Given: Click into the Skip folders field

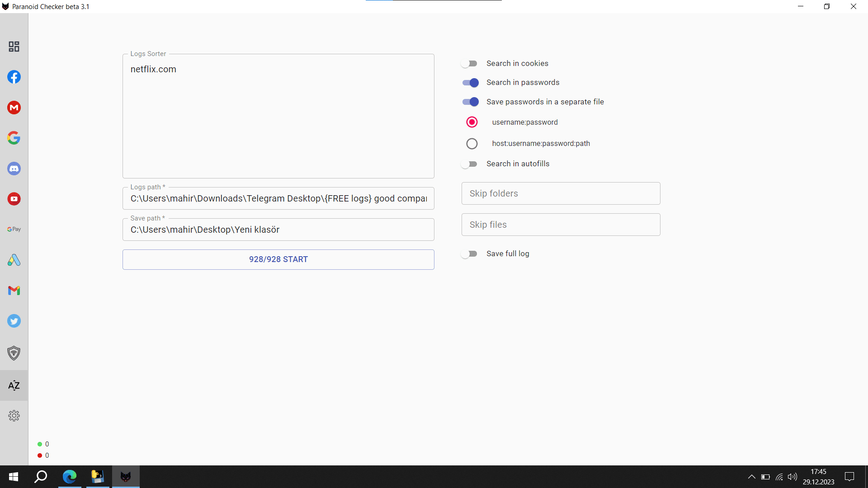Looking at the screenshot, I should pos(561,193).
